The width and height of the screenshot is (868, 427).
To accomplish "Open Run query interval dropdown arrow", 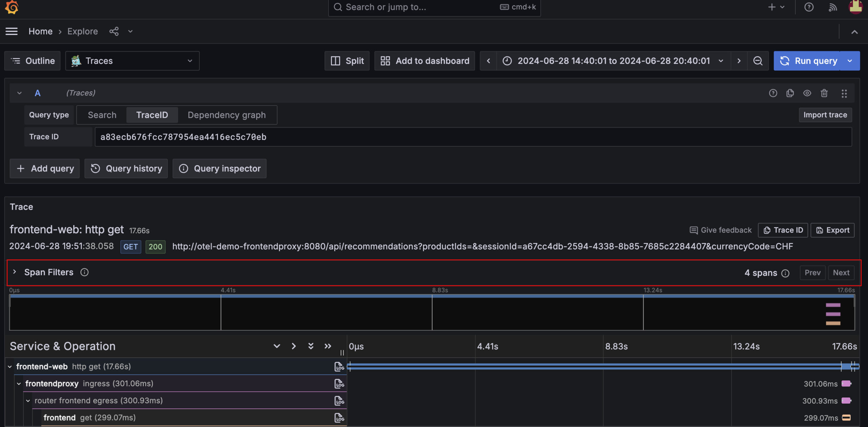I will [x=850, y=61].
